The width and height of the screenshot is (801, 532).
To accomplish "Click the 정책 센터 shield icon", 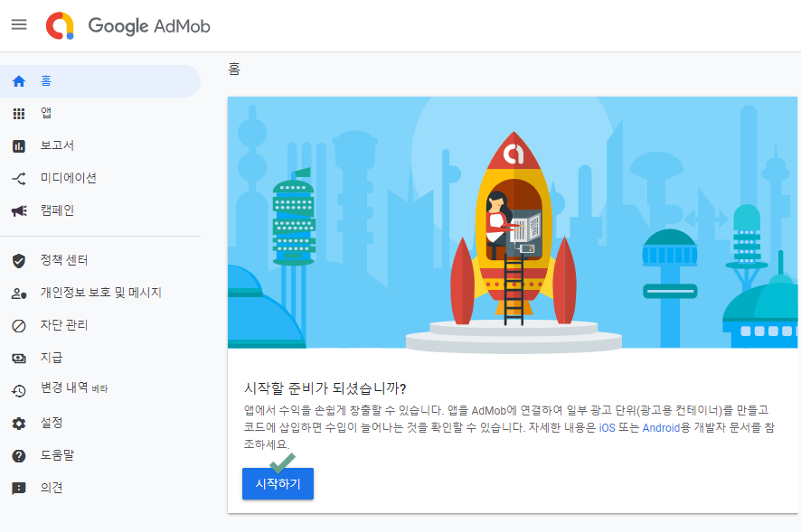I will tap(19, 261).
